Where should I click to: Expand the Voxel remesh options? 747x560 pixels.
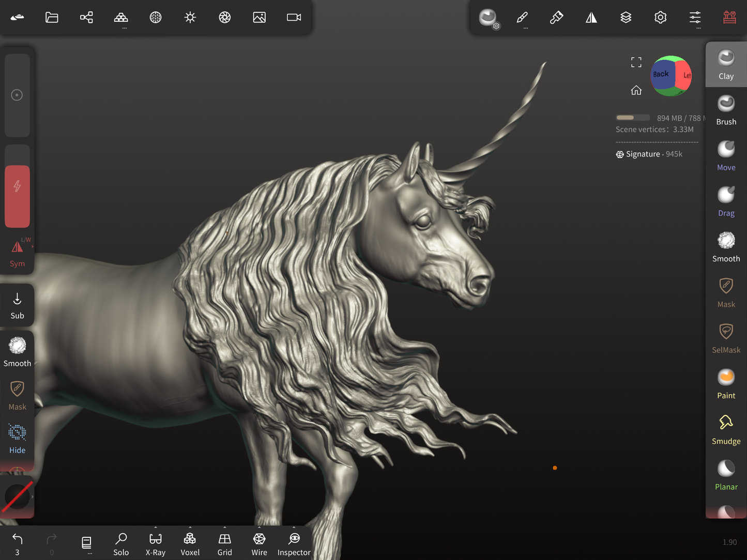click(190, 528)
